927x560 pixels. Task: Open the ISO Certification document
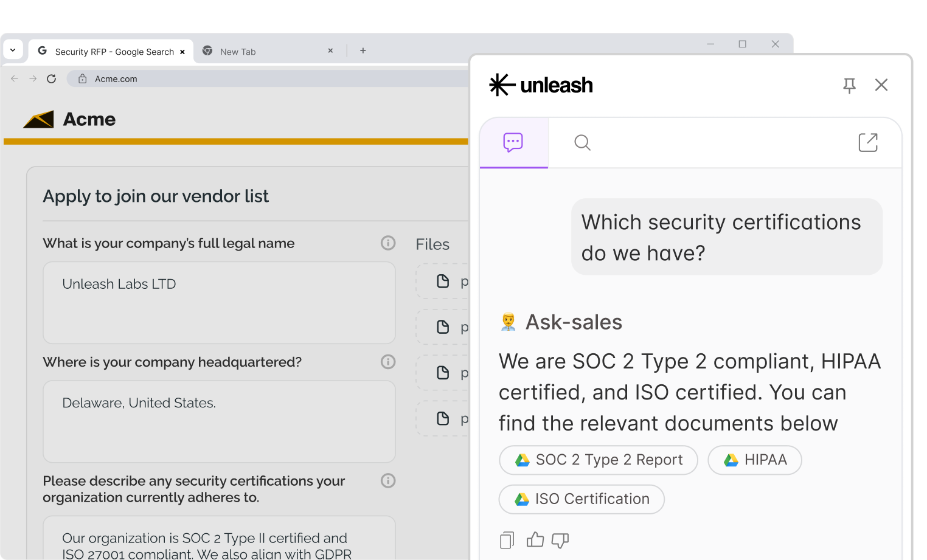(x=582, y=499)
